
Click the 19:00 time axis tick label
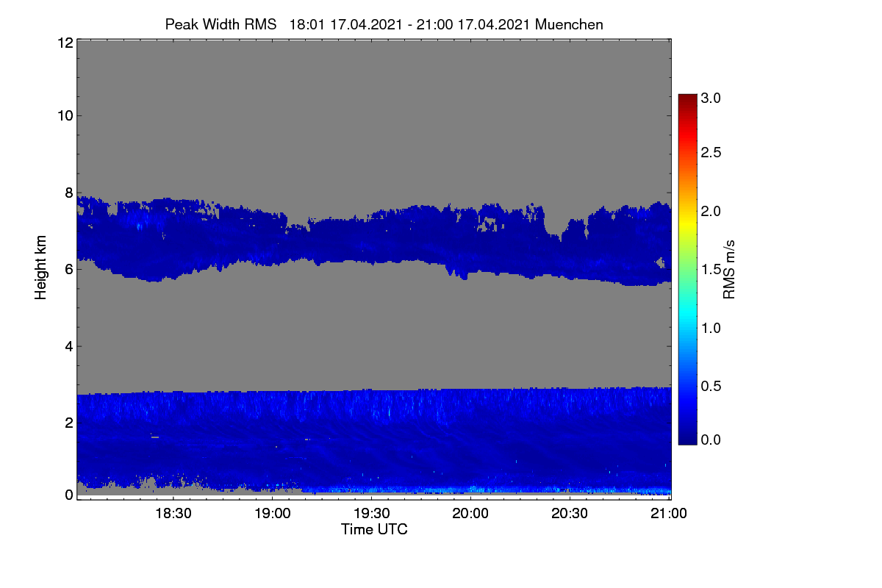pyautogui.click(x=271, y=514)
